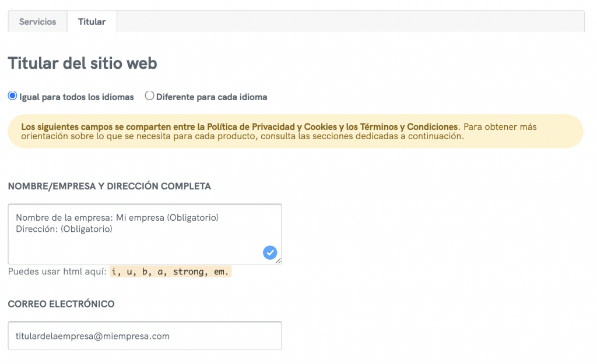Screen dimensions: 597x364
Task: Choose the 'Diferente para cada idioma' radio button
Action: [150, 96]
